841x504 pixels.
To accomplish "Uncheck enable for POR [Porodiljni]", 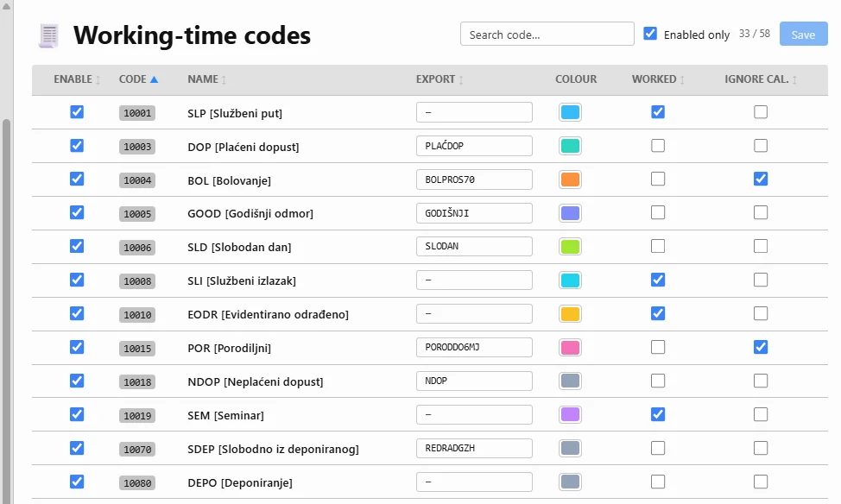I will click(77, 348).
